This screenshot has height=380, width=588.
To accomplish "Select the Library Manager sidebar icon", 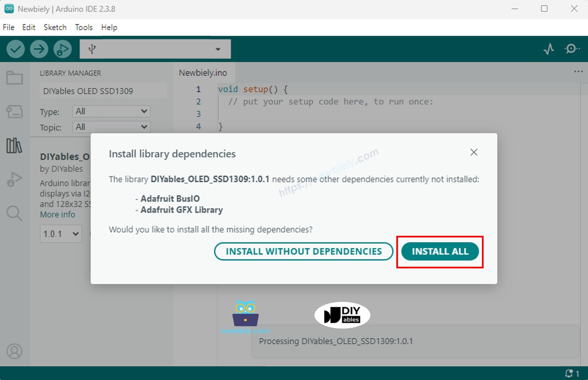I will [x=15, y=145].
